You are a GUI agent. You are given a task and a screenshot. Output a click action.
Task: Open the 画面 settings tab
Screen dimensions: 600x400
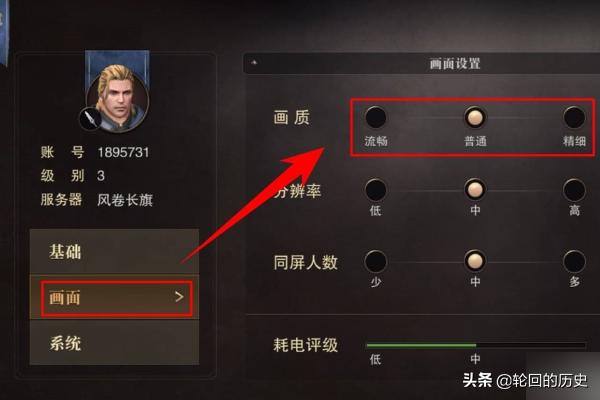114,297
